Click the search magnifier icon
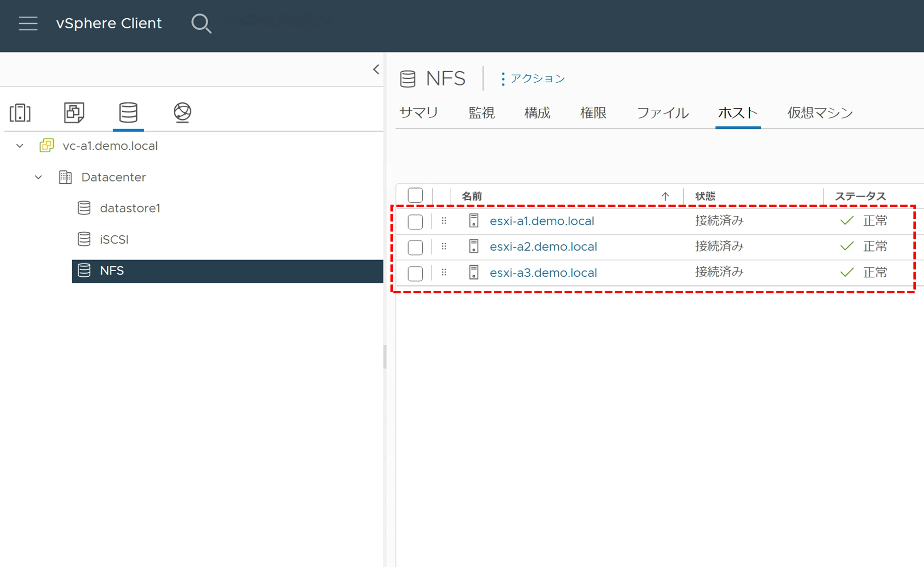 tap(201, 23)
